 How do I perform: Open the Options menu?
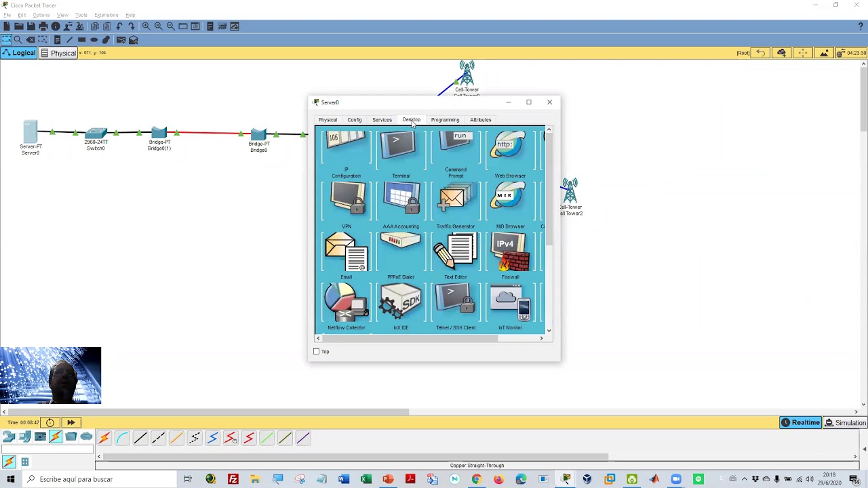(41, 15)
